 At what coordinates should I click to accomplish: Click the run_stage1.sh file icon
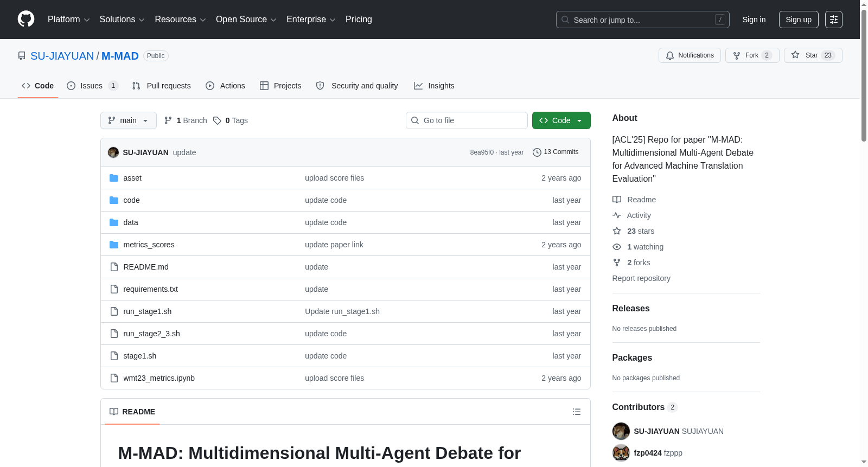click(114, 311)
